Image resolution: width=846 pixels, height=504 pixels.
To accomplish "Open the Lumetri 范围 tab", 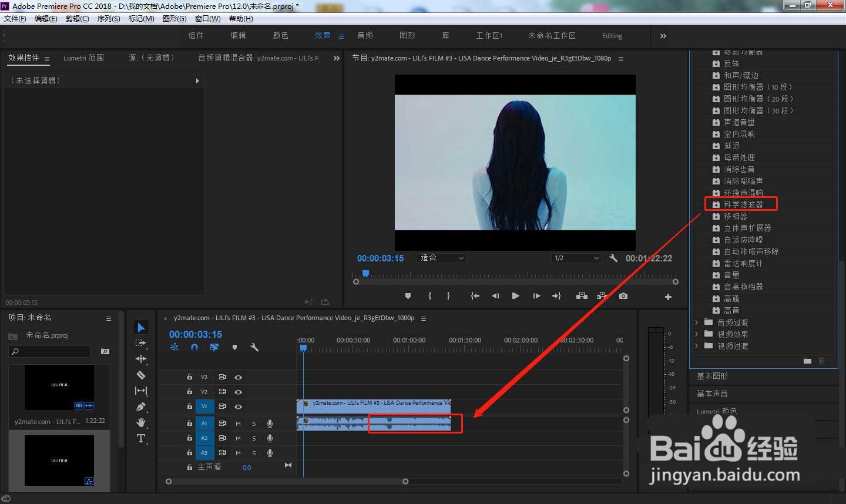I will coord(83,58).
